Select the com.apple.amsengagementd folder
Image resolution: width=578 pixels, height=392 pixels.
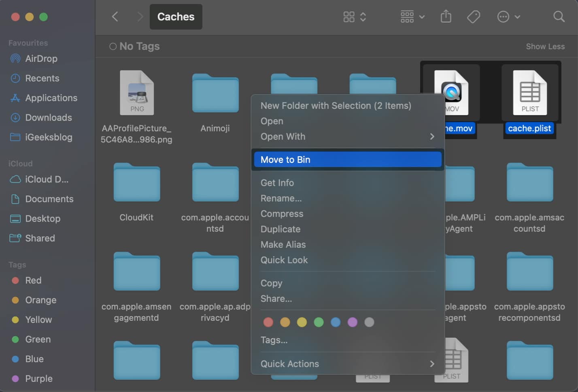(x=137, y=271)
